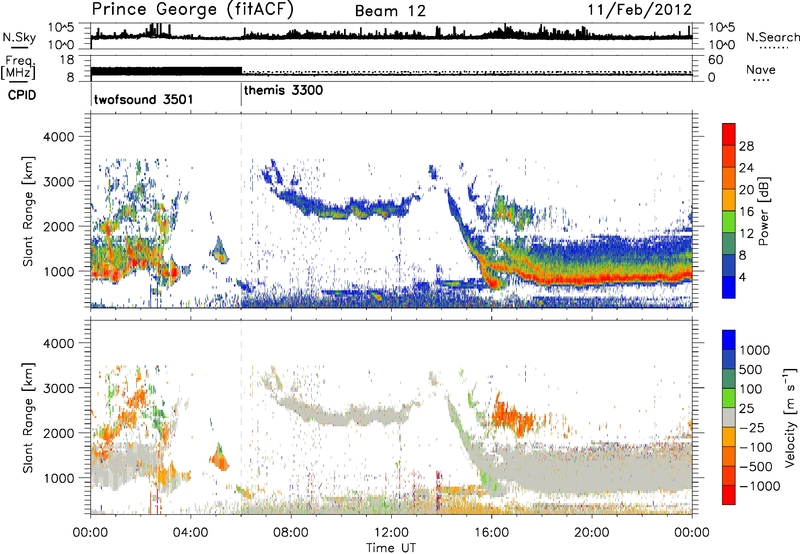Click the light green 12–16 dB Power swatch
This screenshot has width=800, height=554.
pos(729,222)
